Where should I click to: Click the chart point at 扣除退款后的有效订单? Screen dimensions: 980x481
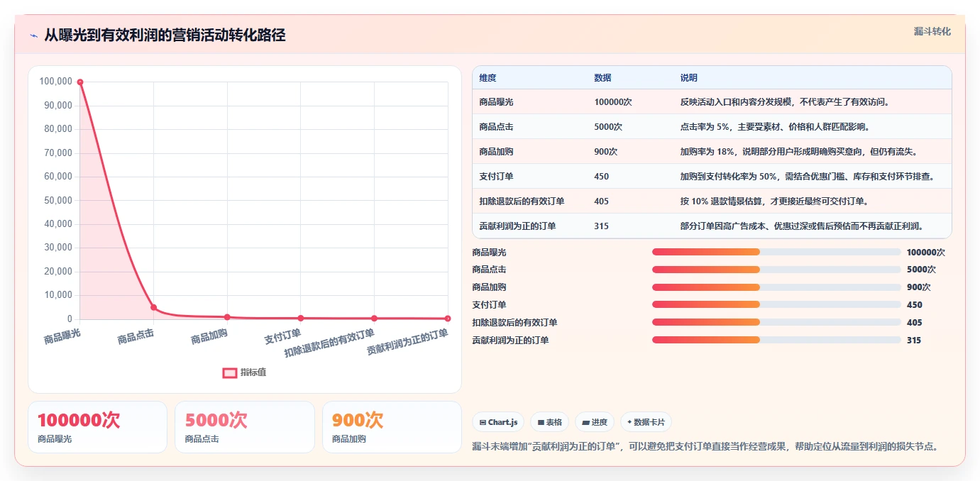374,319
